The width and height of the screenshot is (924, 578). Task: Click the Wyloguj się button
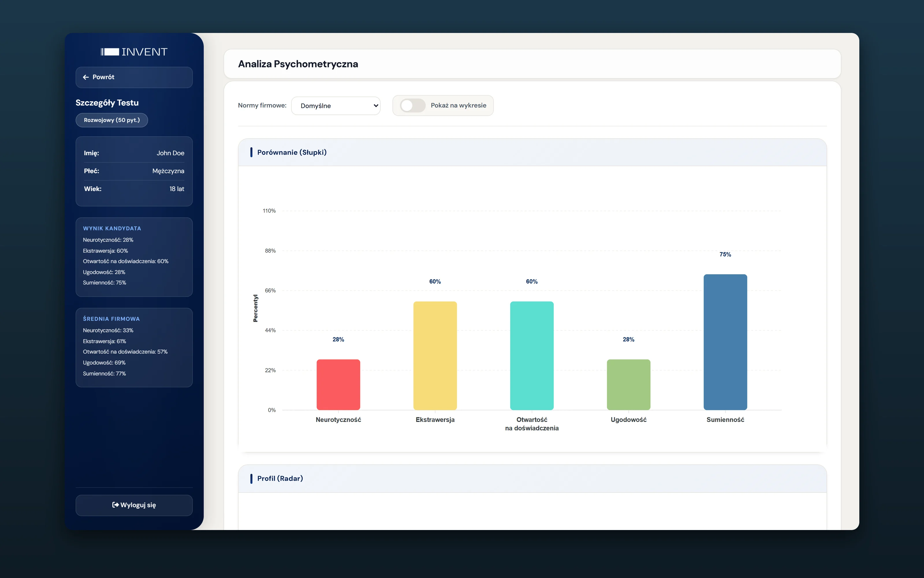(134, 505)
